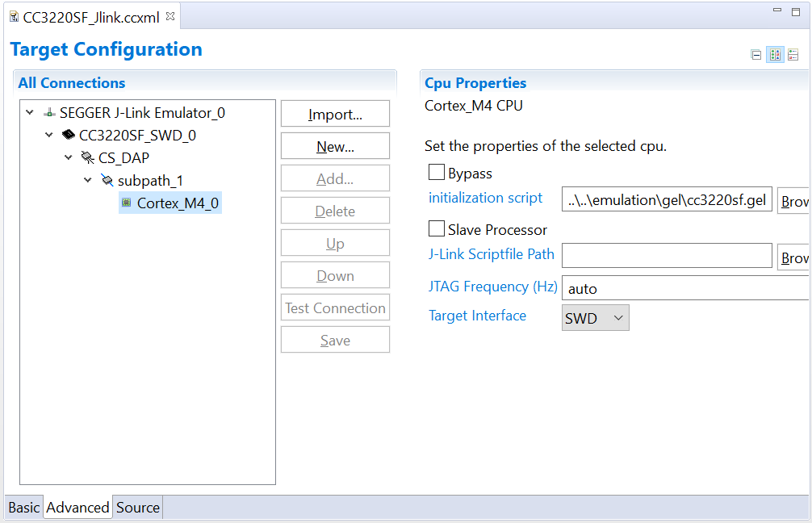Click the Target Configuration heading
Viewport: 812px width, 523px height.
click(x=107, y=49)
